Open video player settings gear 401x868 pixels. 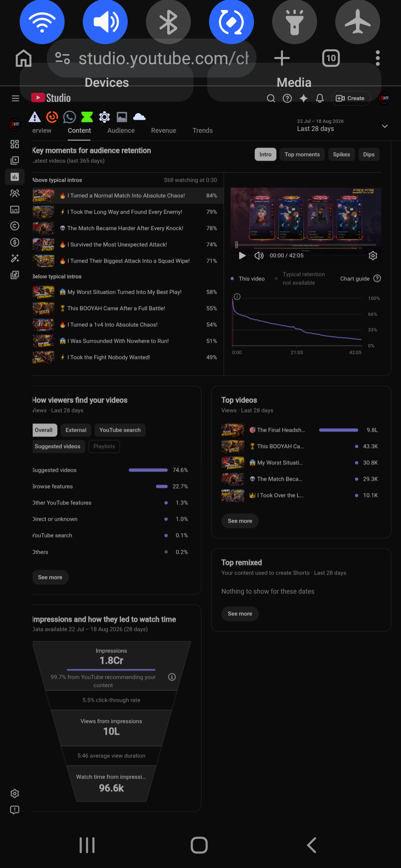pyautogui.click(x=373, y=256)
